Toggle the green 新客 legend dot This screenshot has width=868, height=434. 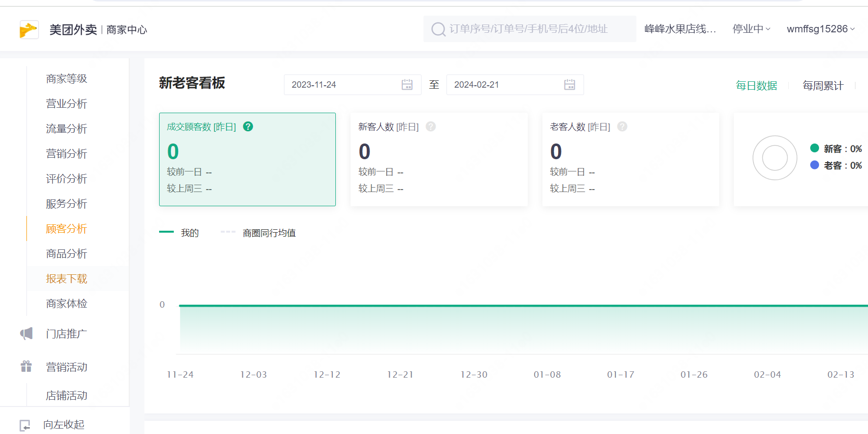click(815, 148)
